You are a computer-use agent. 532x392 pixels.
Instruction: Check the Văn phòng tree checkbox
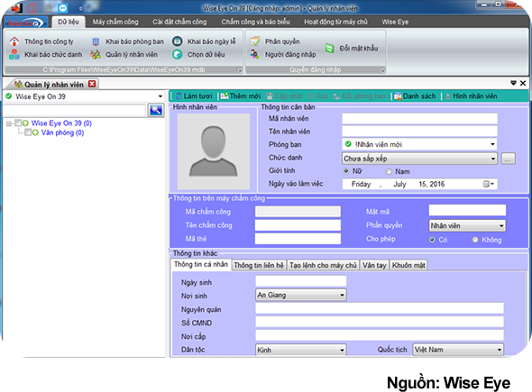click(x=28, y=132)
